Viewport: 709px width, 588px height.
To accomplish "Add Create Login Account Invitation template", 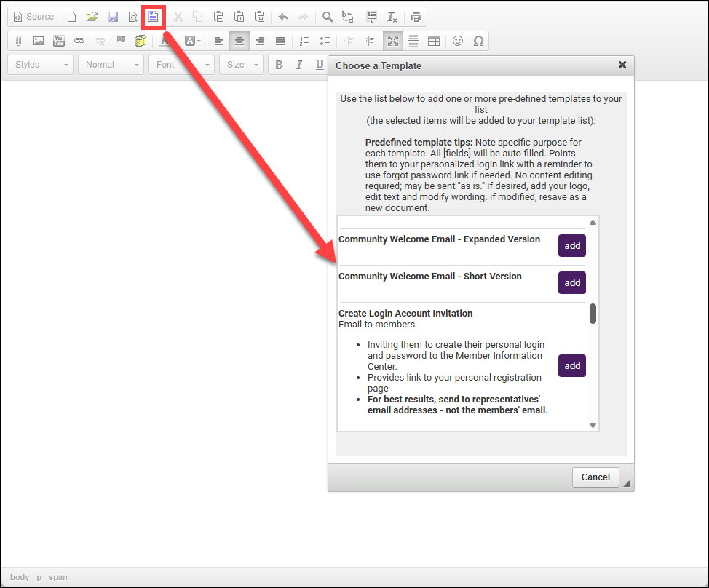I will 571,366.
